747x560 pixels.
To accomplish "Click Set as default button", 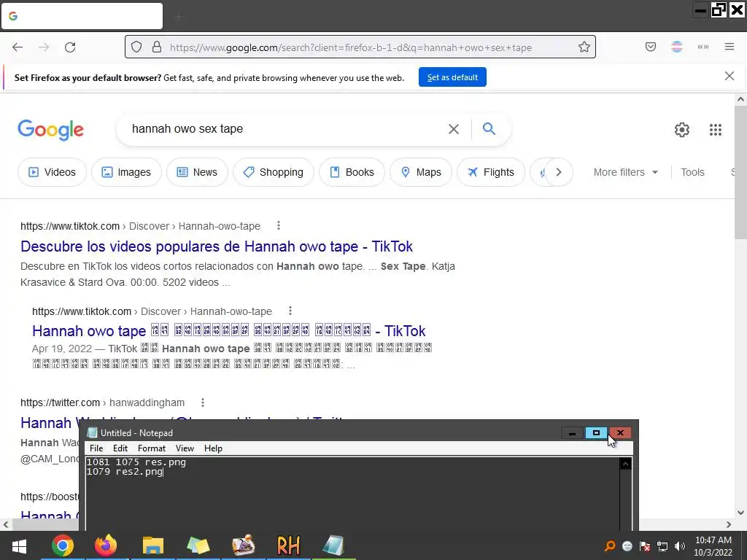I will (x=452, y=77).
